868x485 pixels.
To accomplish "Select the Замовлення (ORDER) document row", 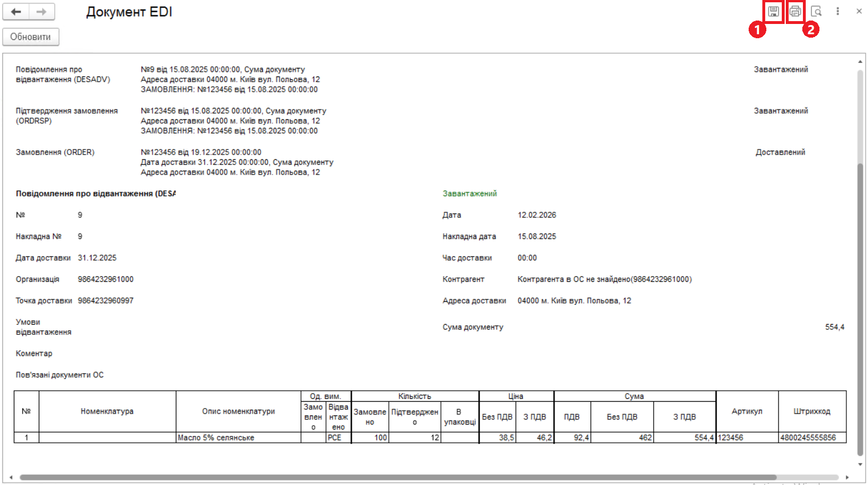I will click(55, 152).
